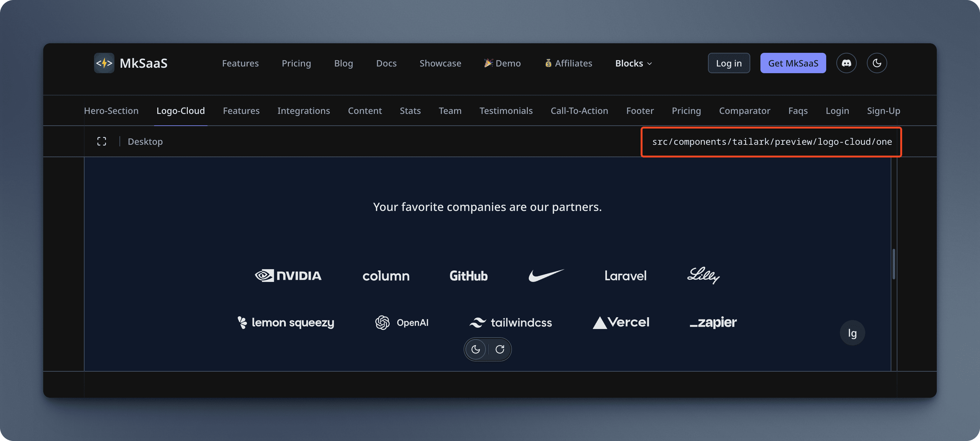Click the refresh preview icon
Viewport: 980px width, 441px height.
click(500, 349)
